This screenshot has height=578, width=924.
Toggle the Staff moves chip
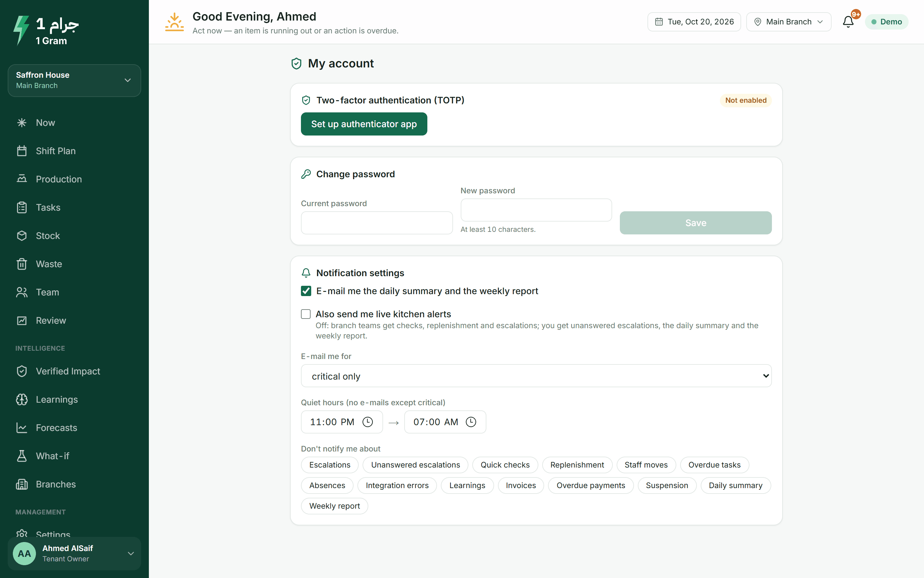[646, 465]
